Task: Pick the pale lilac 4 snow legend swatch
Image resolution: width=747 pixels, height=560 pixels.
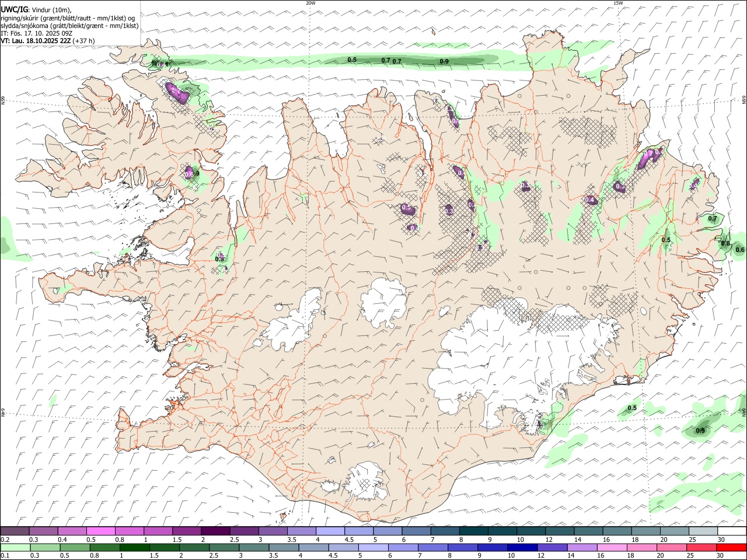Action: [330, 531]
